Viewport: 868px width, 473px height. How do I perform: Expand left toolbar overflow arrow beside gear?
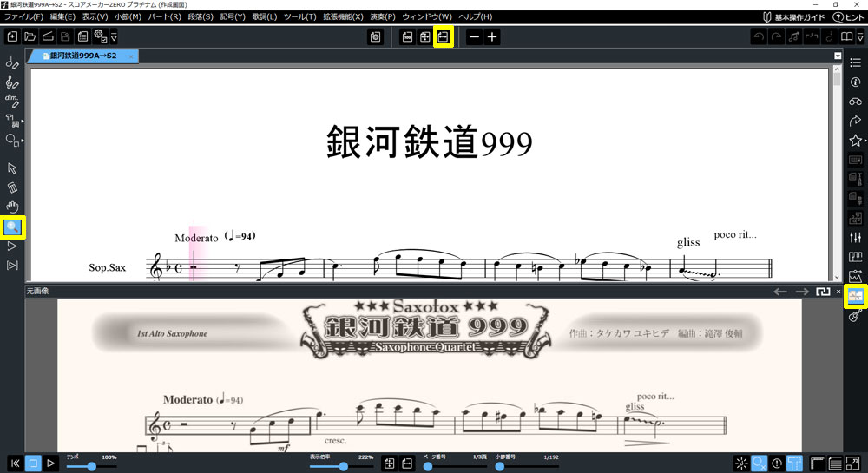tap(114, 37)
